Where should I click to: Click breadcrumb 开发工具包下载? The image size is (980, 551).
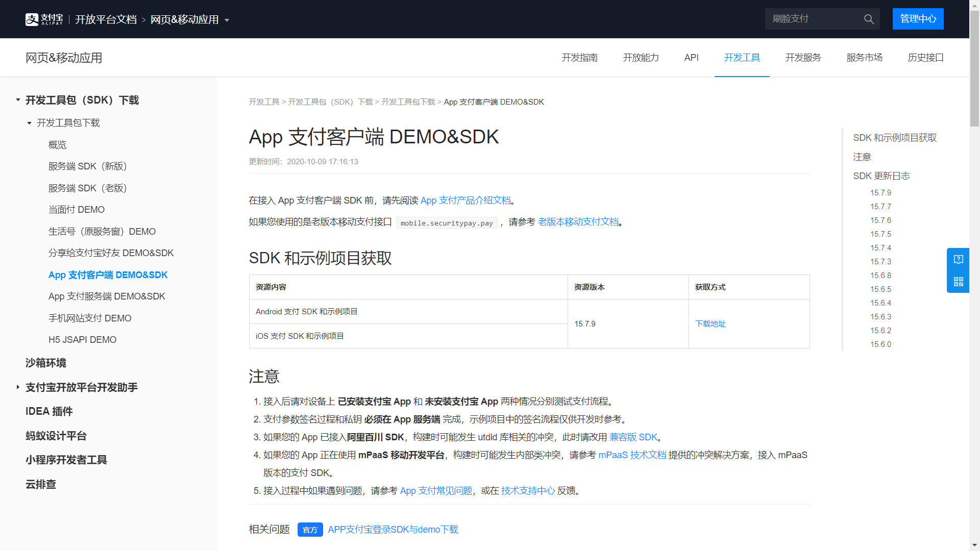[408, 102]
